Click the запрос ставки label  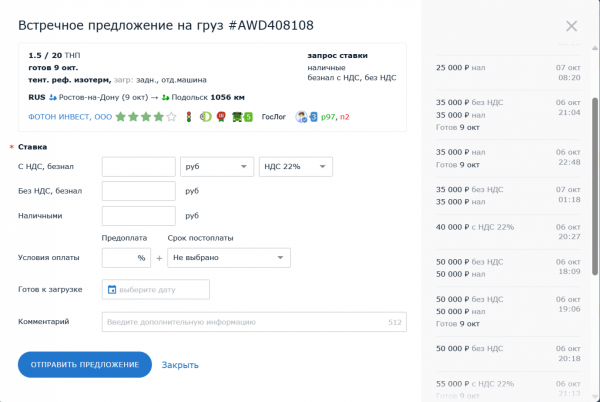pos(338,55)
